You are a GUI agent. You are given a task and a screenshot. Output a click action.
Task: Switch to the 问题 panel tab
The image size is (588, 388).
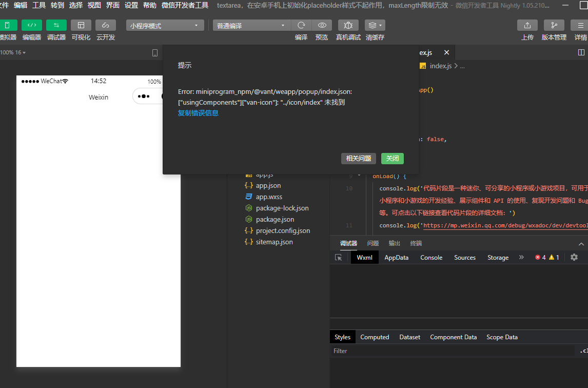coord(373,244)
